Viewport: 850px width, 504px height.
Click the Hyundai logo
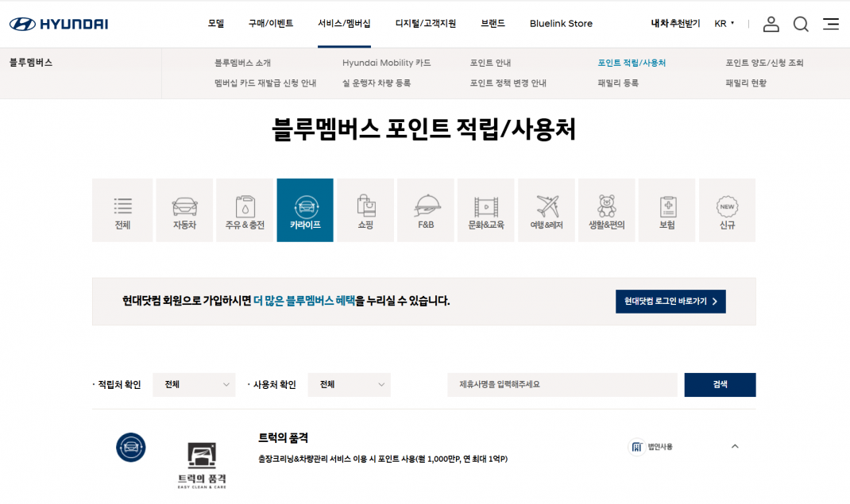click(x=59, y=24)
